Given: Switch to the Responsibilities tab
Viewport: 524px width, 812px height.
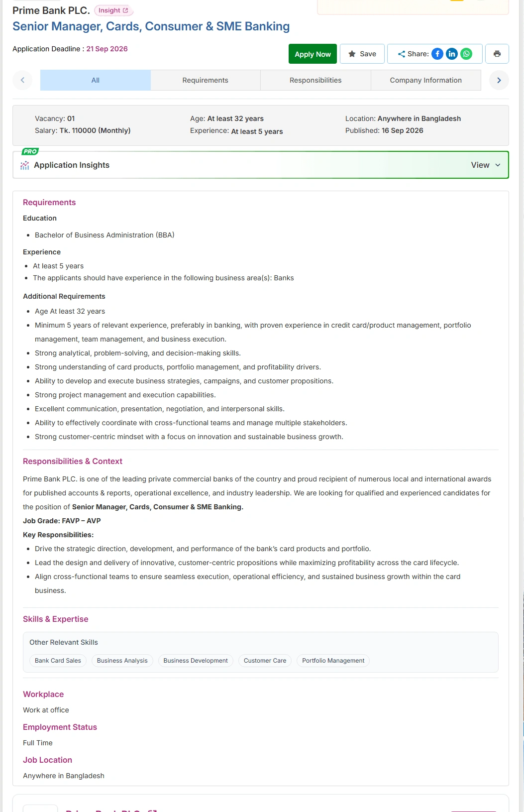Looking at the screenshot, I should [x=315, y=80].
